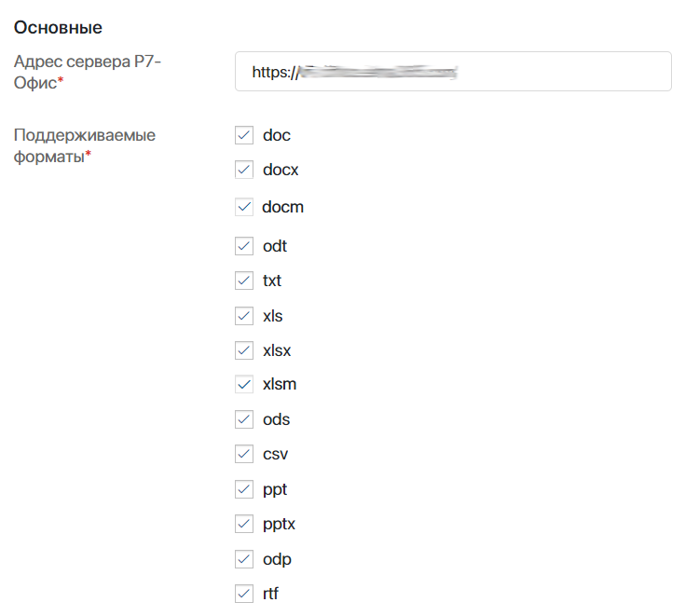Click the csv label text
Viewport: 685px width, 616px height.
(275, 455)
